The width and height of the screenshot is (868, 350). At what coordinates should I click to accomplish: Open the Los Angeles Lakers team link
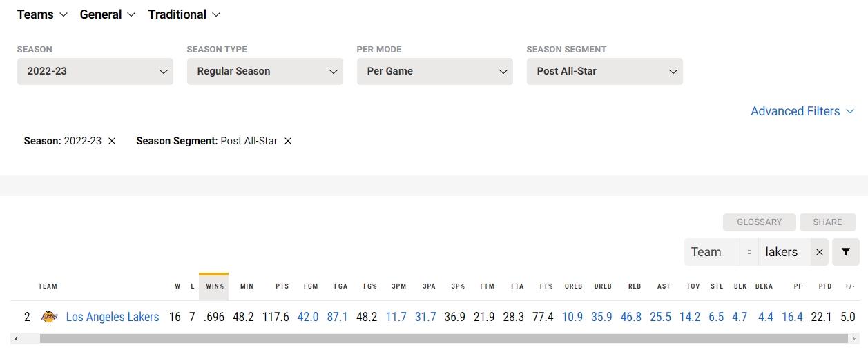113,318
